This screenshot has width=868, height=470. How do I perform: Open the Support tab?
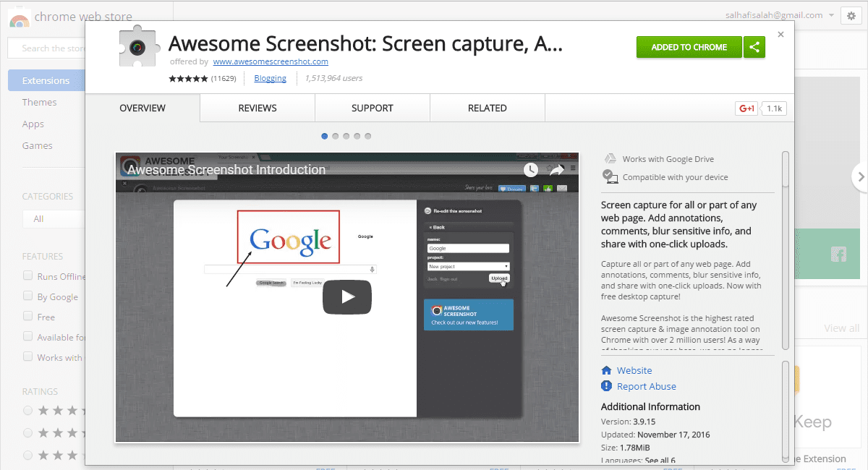pos(373,108)
